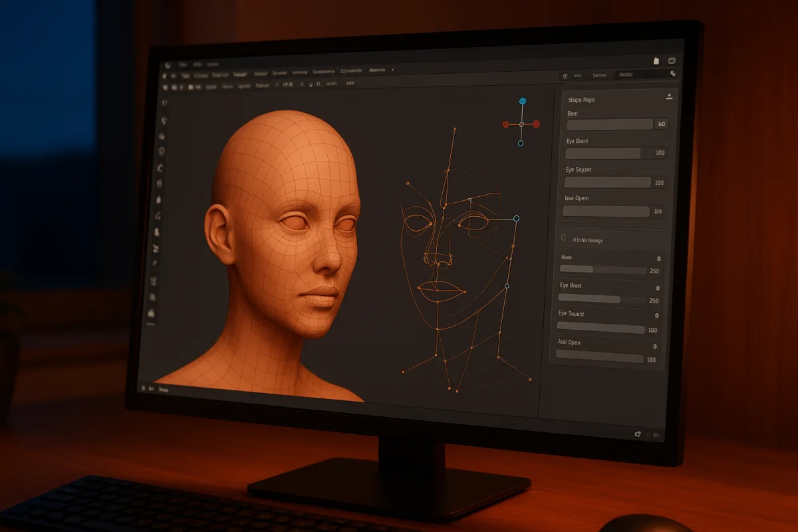Click the Dees label in bottom status bar

(x=164, y=390)
